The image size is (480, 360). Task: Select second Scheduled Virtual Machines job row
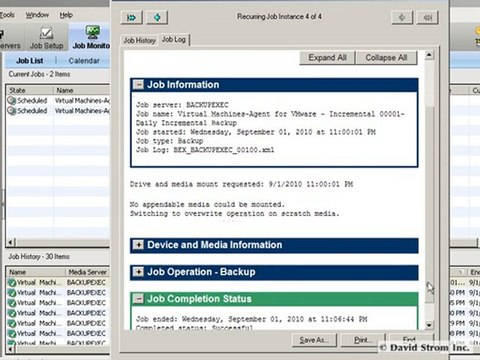(58, 111)
